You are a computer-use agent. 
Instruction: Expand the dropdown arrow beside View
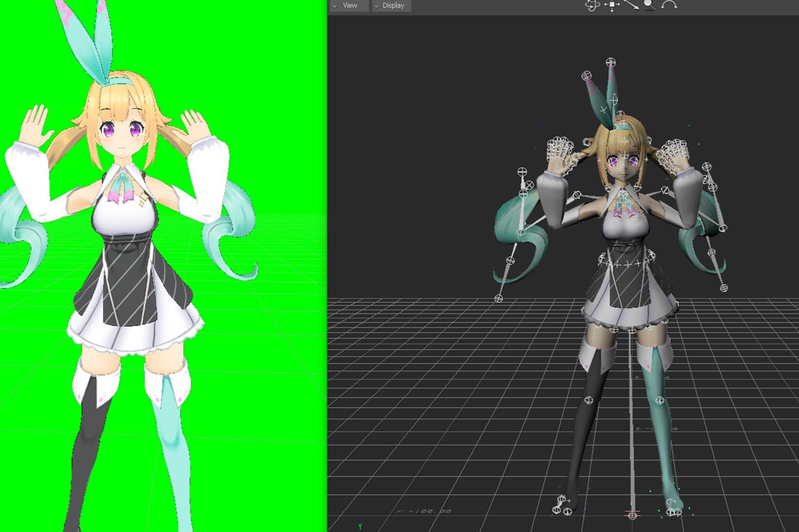(x=335, y=6)
